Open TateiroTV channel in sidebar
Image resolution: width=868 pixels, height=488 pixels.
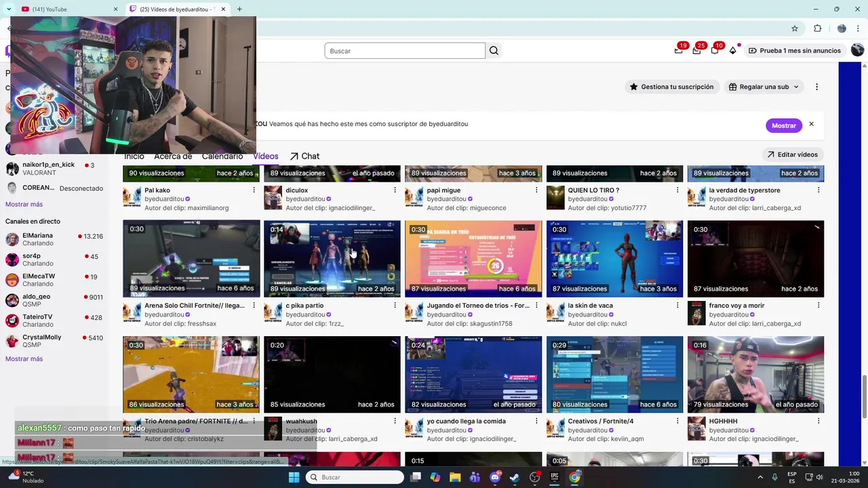(54, 321)
